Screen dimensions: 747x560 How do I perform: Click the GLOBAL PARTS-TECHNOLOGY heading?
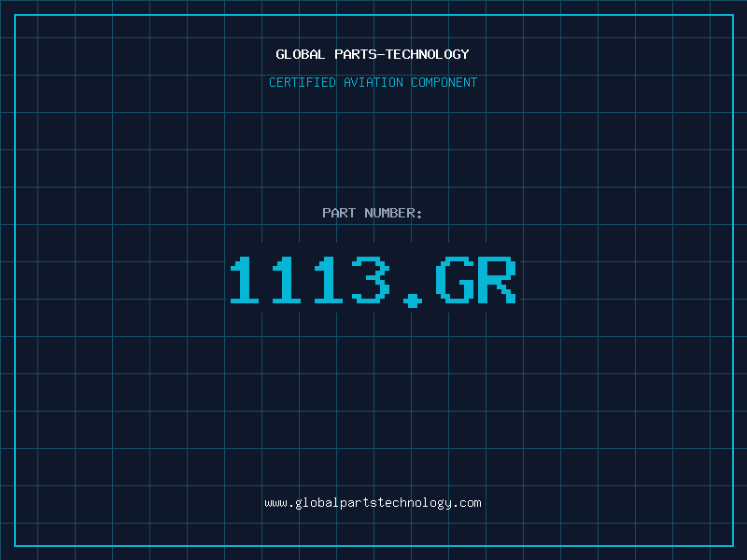click(373, 54)
